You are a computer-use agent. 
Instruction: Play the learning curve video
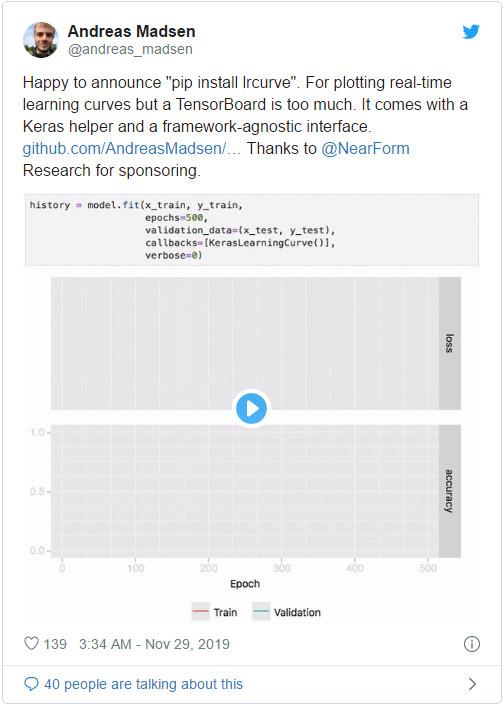(x=252, y=409)
